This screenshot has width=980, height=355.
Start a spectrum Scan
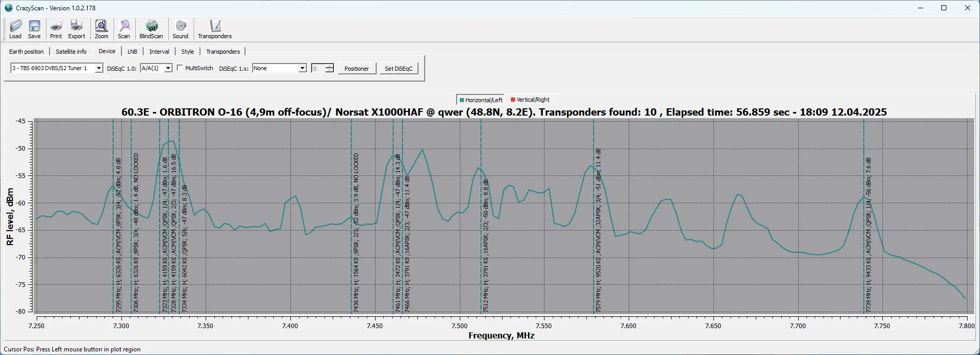click(124, 29)
